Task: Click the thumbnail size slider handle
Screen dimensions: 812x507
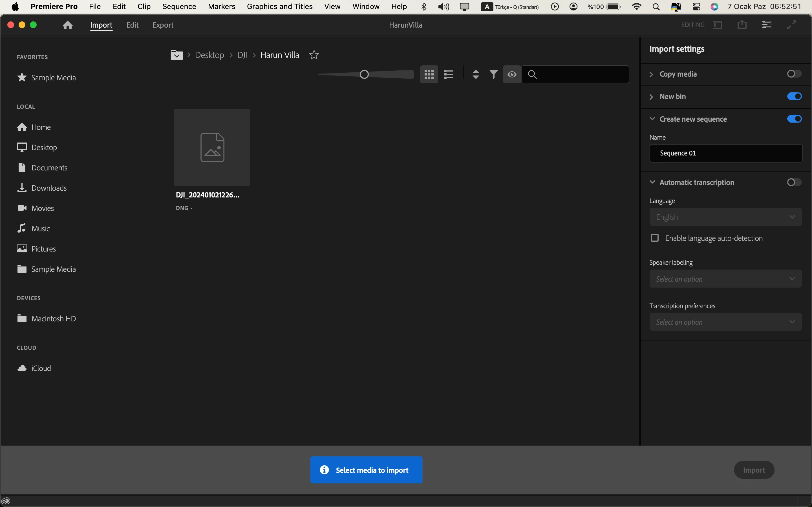Action: point(364,74)
